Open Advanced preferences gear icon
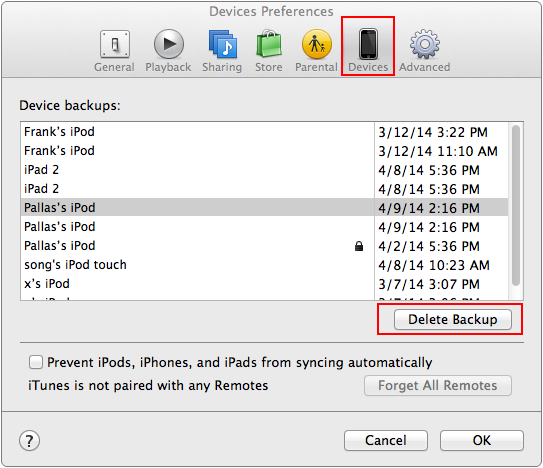The width and height of the screenshot is (543, 468). [x=425, y=51]
